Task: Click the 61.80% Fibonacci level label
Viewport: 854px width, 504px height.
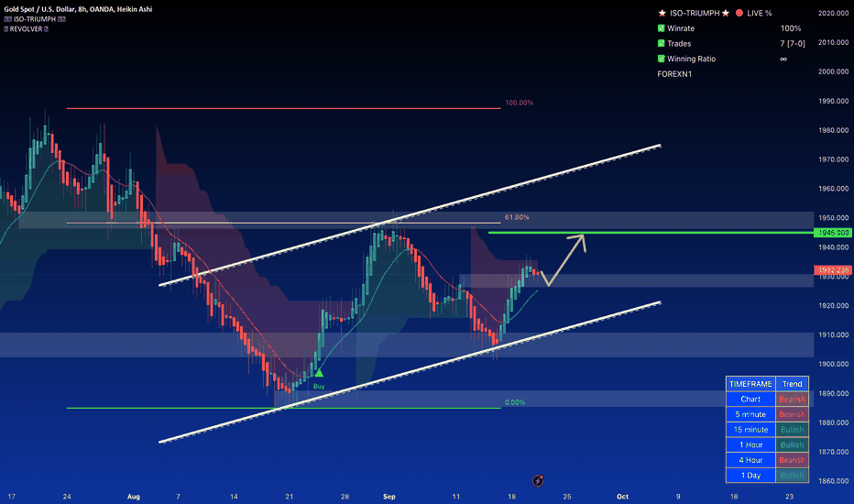Action: tap(516, 217)
